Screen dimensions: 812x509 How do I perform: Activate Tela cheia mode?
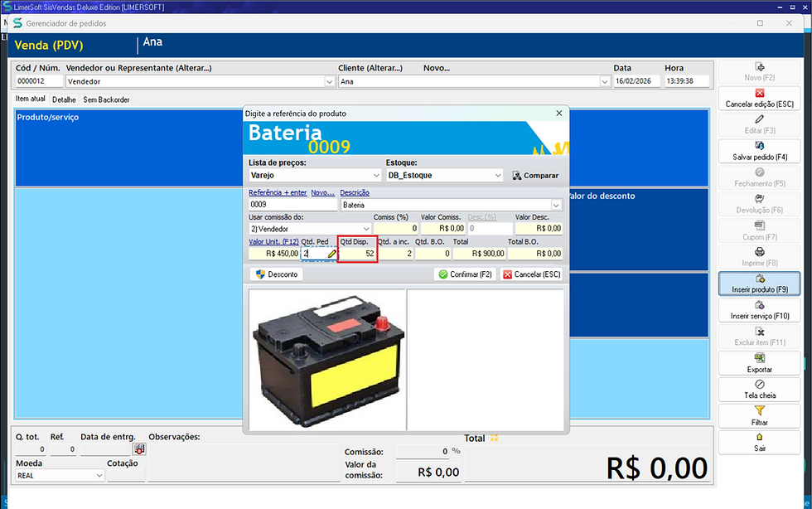[x=758, y=389]
